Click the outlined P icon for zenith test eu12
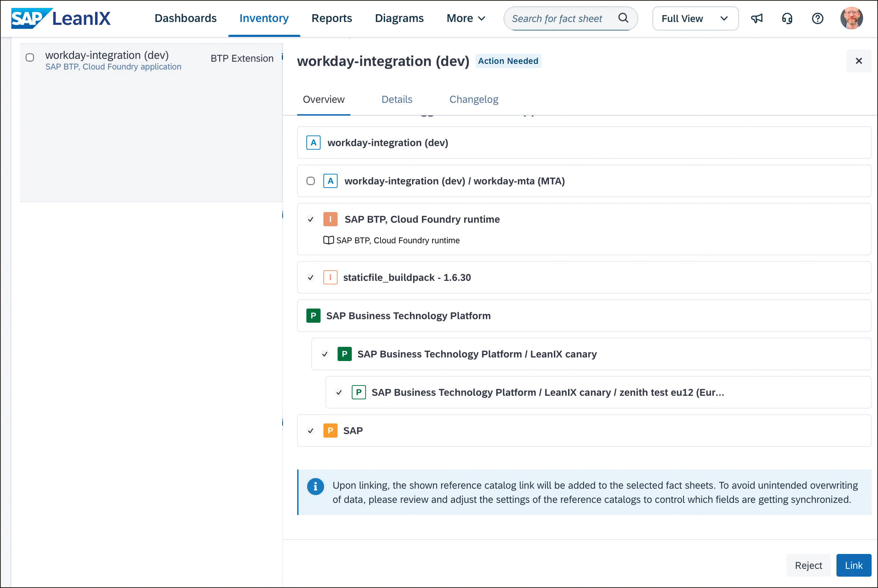The height and width of the screenshot is (588, 878). click(x=359, y=392)
